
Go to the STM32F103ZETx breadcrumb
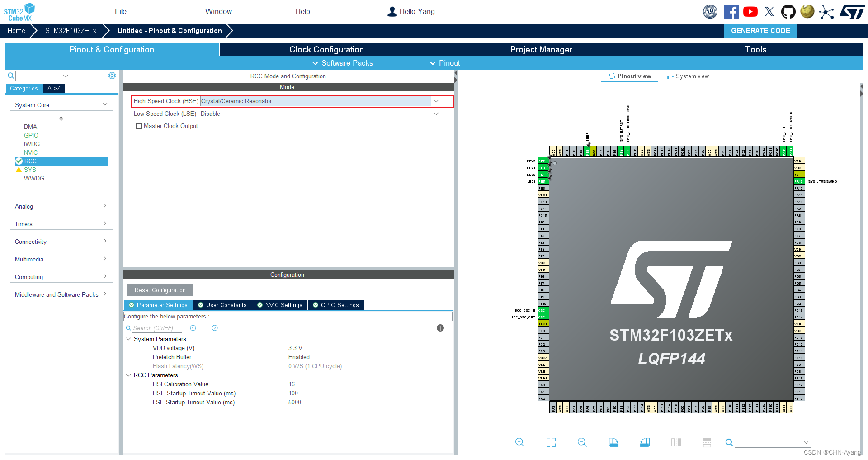point(71,31)
